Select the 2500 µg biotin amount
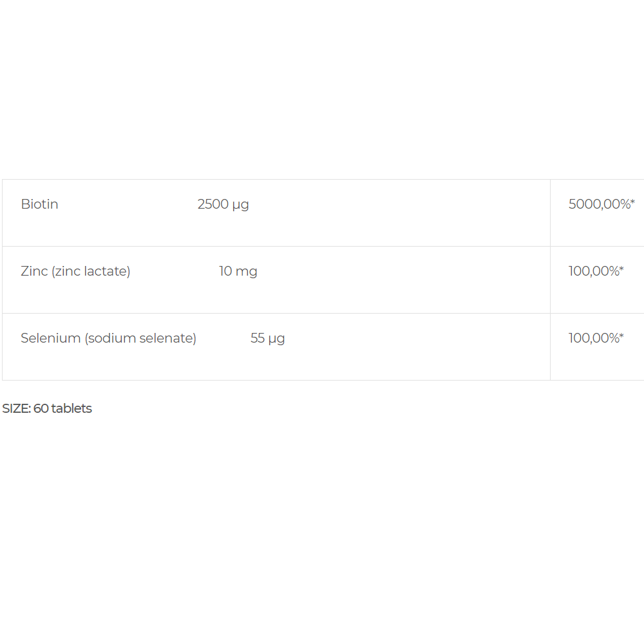 click(223, 205)
